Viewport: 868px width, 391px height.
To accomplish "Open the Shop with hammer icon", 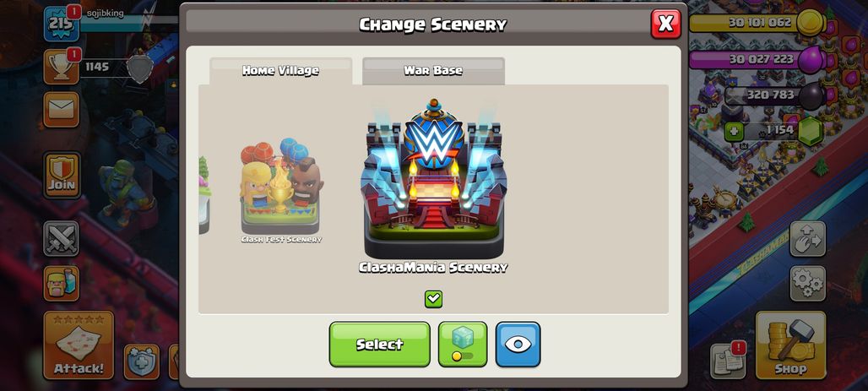I will coord(790,345).
